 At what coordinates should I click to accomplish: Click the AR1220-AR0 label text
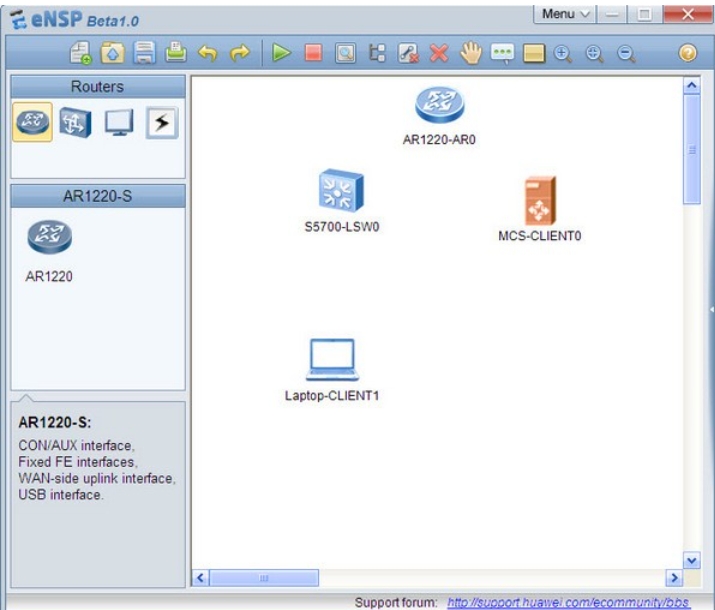(439, 140)
